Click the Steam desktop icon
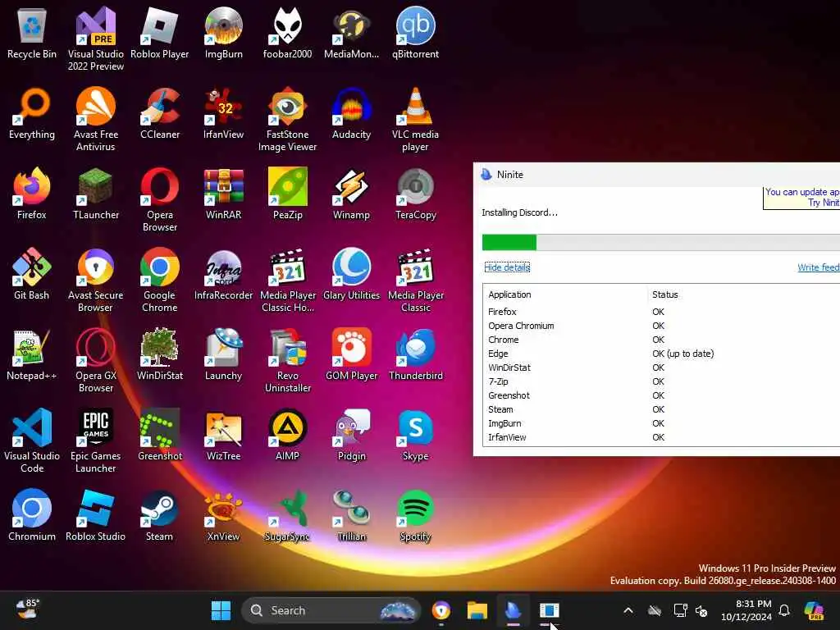The width and height of the screenshot is (840, 630). (160, 515)
